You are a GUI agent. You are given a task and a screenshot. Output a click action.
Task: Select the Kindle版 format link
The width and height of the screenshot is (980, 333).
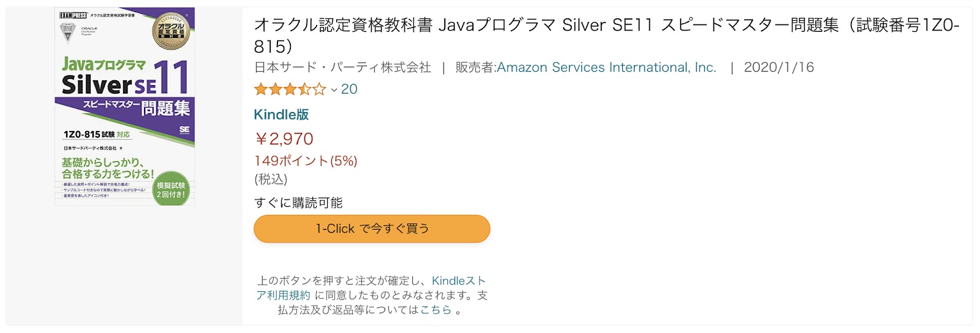coord(281,114)
